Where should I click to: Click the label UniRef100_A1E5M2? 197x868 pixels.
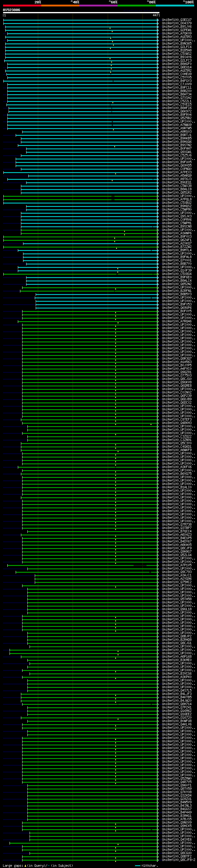point(176,71)
